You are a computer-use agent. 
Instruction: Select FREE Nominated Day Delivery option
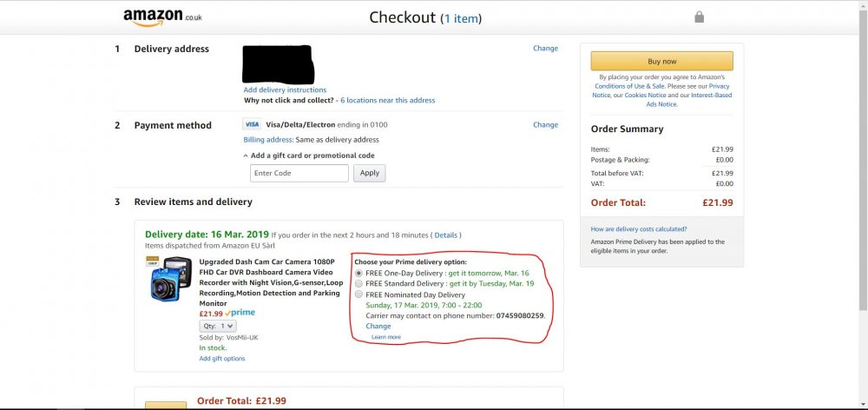(x=358, y=294)
